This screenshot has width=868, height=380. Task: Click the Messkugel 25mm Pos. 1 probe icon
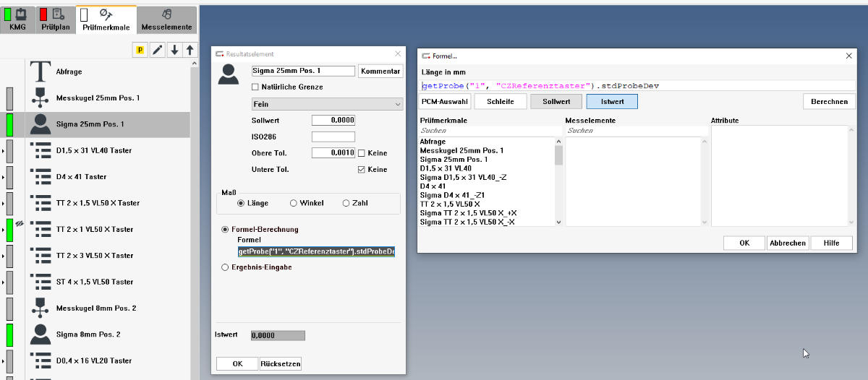coord(40,98)
